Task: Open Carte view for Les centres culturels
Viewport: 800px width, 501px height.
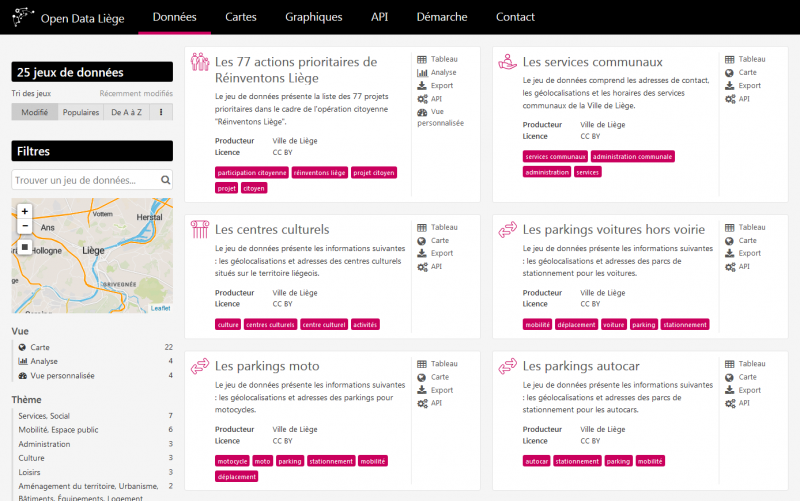Action: pyautogui.click(x=433, y=241)
